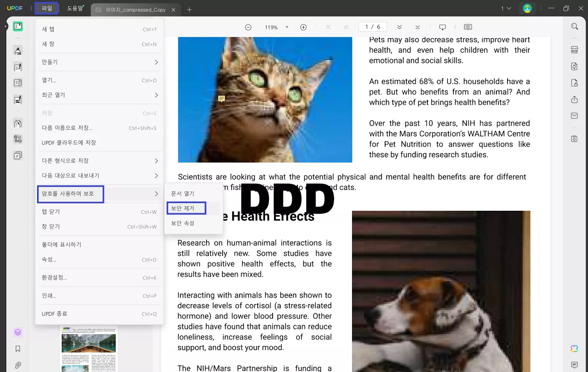Select the lake boat page thumbnail
This screenshot has width=588, height=372.
89,348
